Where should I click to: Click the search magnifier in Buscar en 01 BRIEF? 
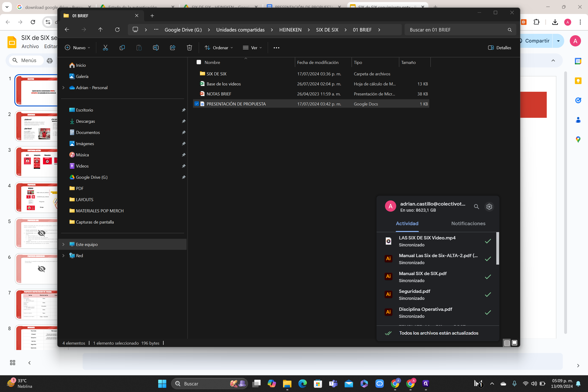pos(510,30)
